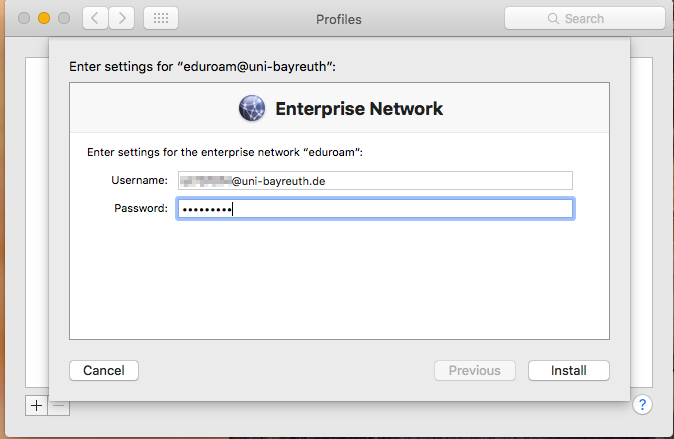Click the "Username:" label
The image size is (674, 439).
(x=139, y=180)
